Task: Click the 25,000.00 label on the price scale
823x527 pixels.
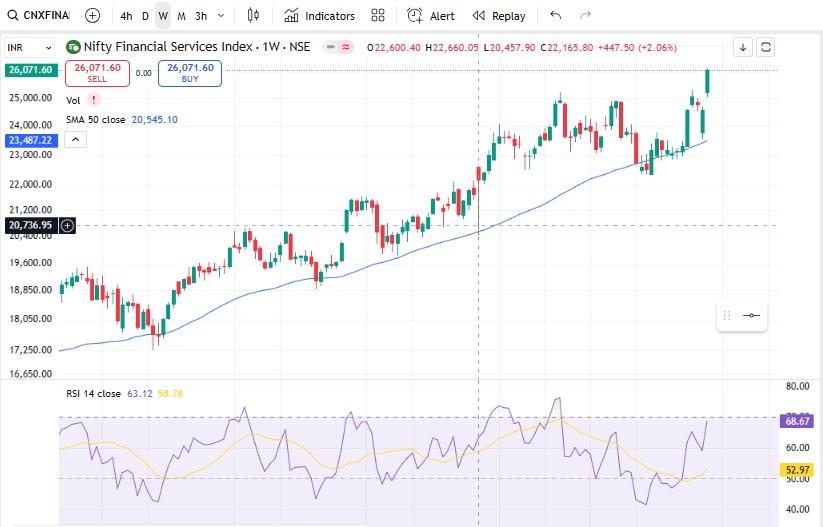Action: pyautogui.click(x=30, y=98)
